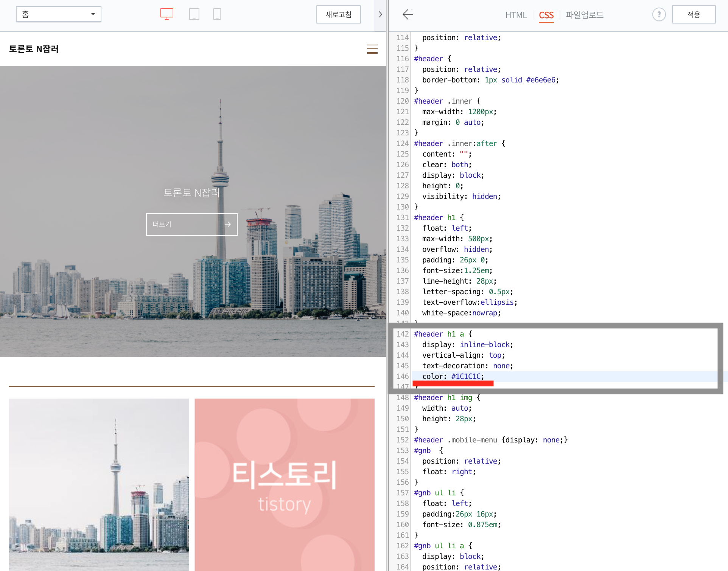Click the 토론토 N잡러 blog title link
Image resolution: width=728 pixels, height=571 pixels.
point(34,49)
